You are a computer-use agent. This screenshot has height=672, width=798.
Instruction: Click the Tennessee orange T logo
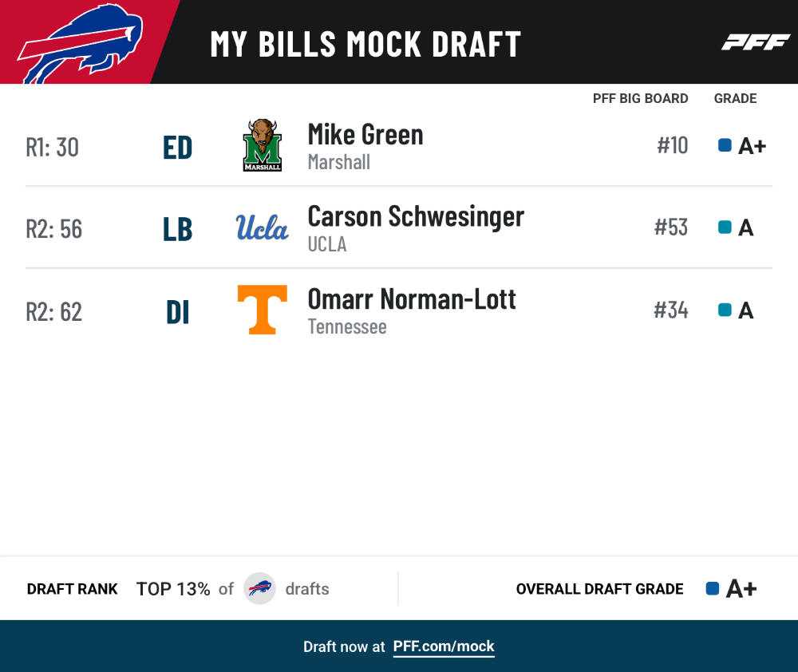point(263,310)
